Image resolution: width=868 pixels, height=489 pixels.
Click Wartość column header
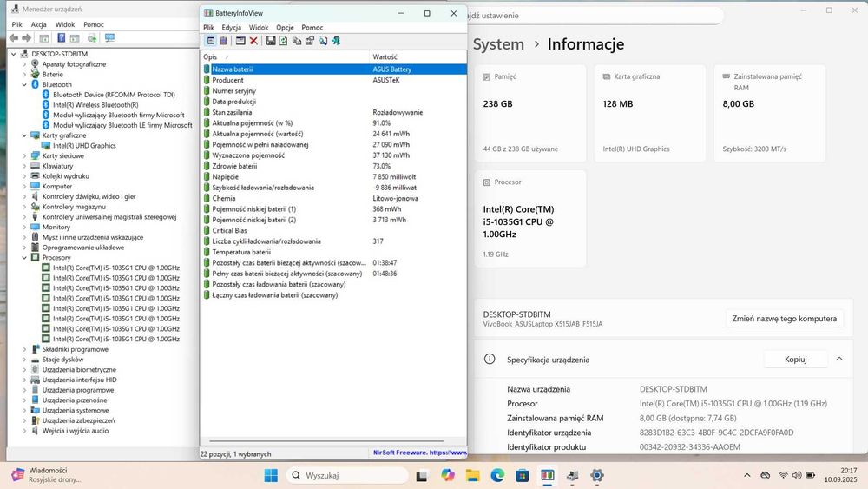point(418,57)
